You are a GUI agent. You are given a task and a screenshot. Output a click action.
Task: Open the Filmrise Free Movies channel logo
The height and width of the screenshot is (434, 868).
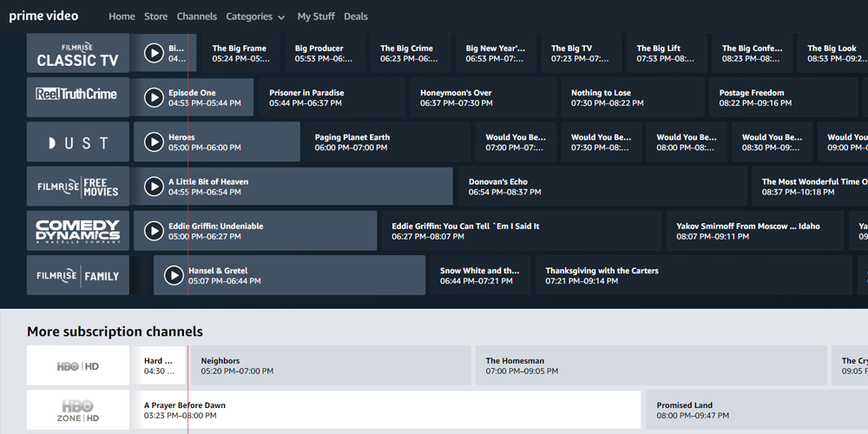tap(78, 187)
